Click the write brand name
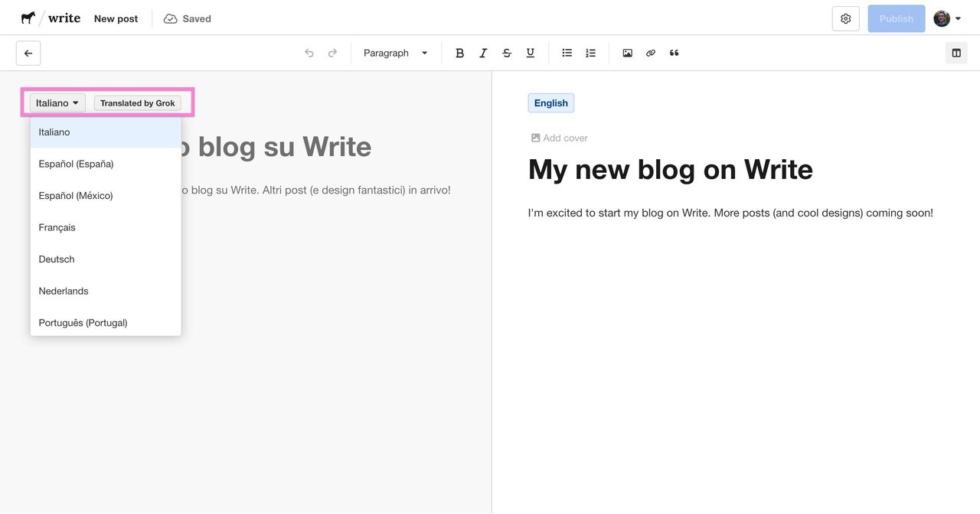 click(64, 18)
